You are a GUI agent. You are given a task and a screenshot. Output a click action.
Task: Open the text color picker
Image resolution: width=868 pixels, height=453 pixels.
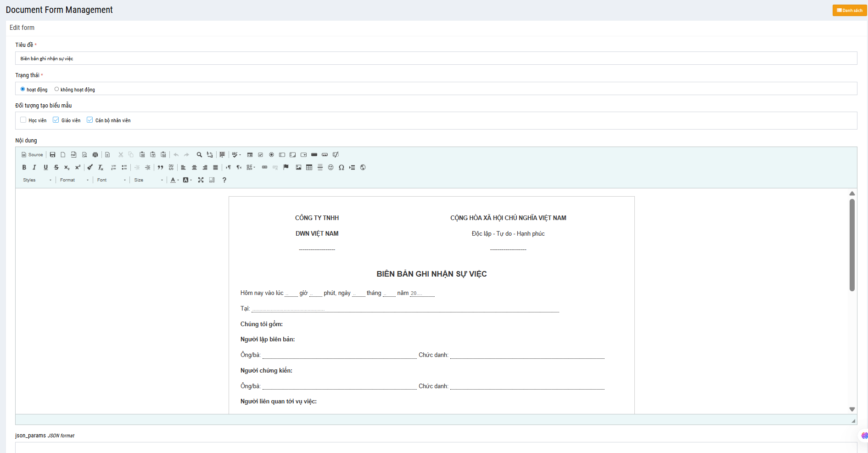174,180
